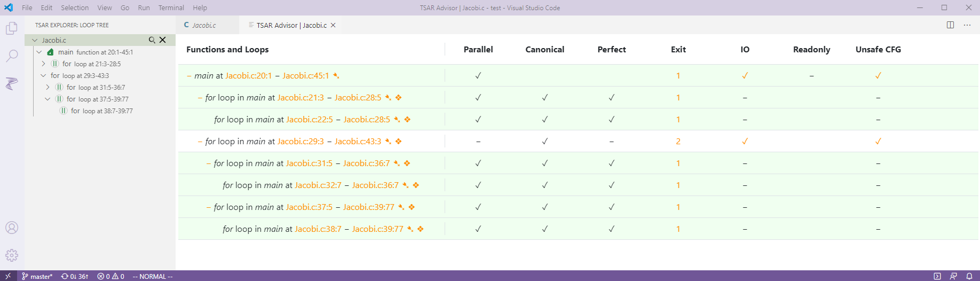
Task: Click parallel icon of loop at 21:3-28:5
Action: (x=55, y=64)
